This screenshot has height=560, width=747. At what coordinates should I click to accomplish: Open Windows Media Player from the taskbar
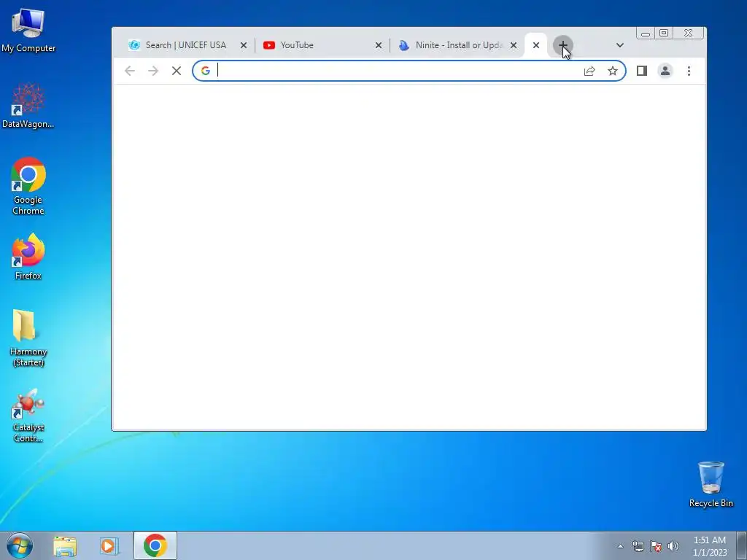[109, 546]
